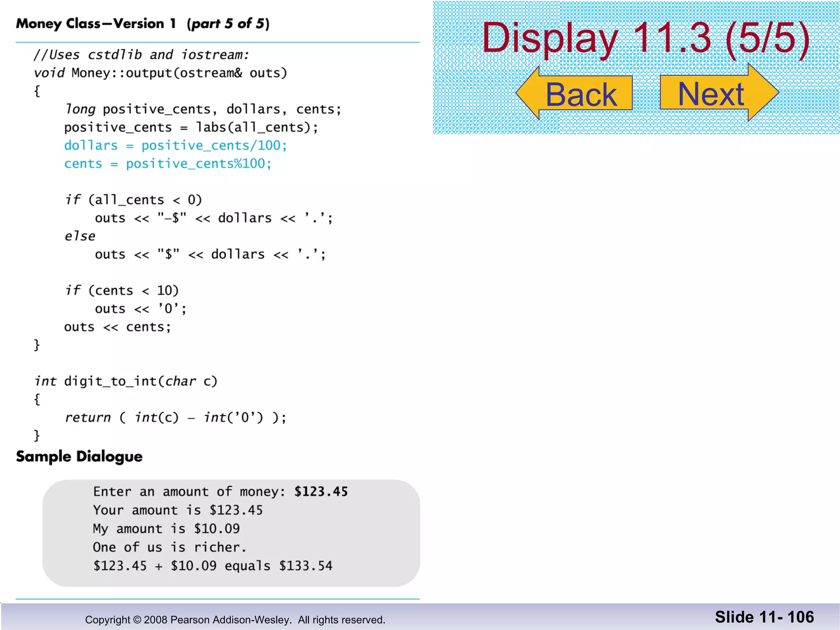Click the bold $123.45 input amount

[321, 491]
